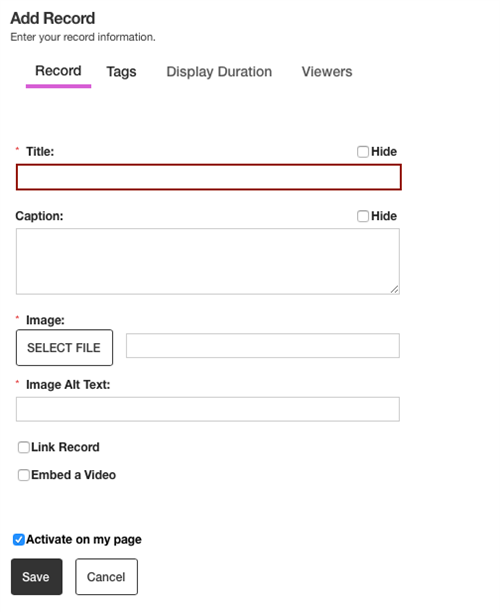
Task: Go to the Display Duration tab
Action: click(x=219, y=72)
